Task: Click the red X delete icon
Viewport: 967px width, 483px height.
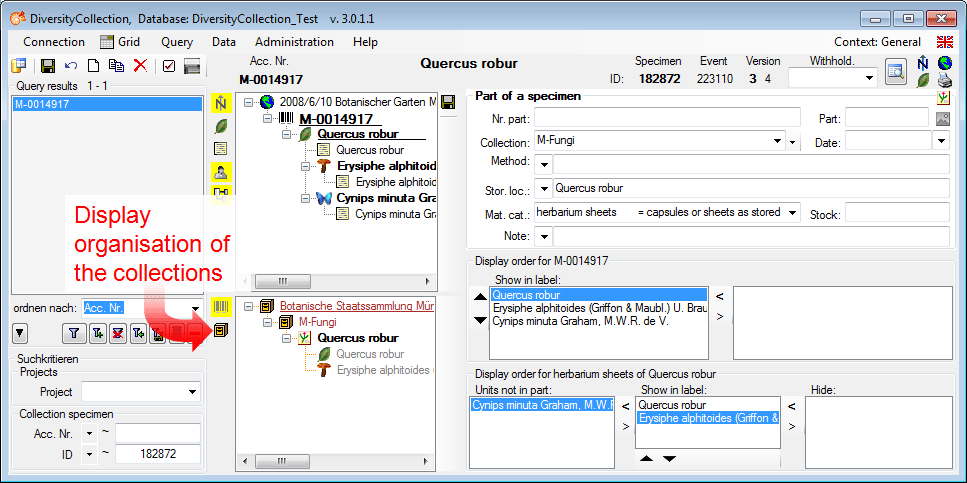Action: (x=140, y=66)
